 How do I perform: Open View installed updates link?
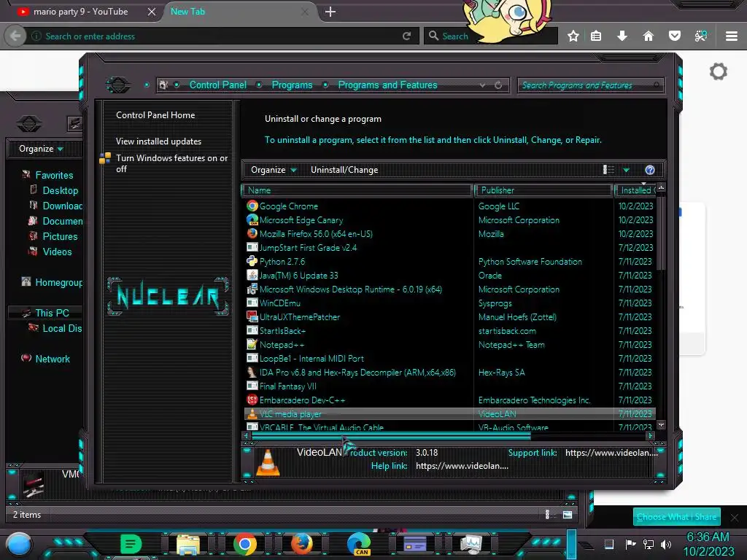(x=158, y=141)
